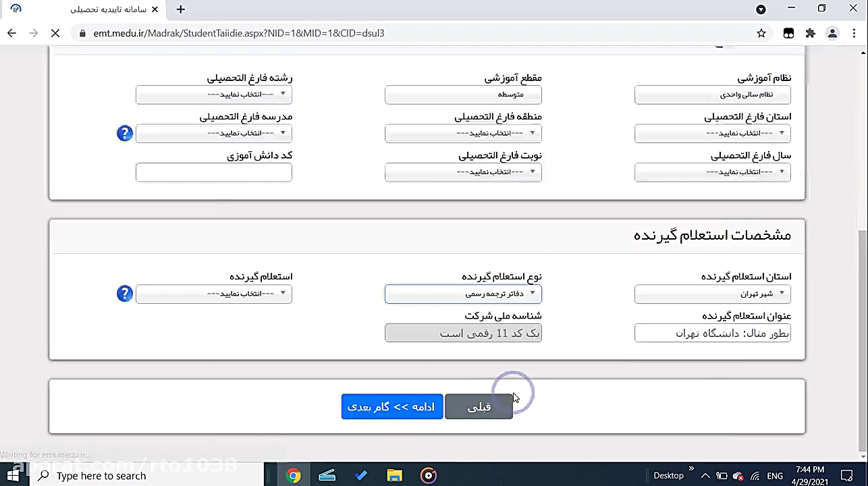Expand the رشته فارغ التحصیلی dropdown

213,94
